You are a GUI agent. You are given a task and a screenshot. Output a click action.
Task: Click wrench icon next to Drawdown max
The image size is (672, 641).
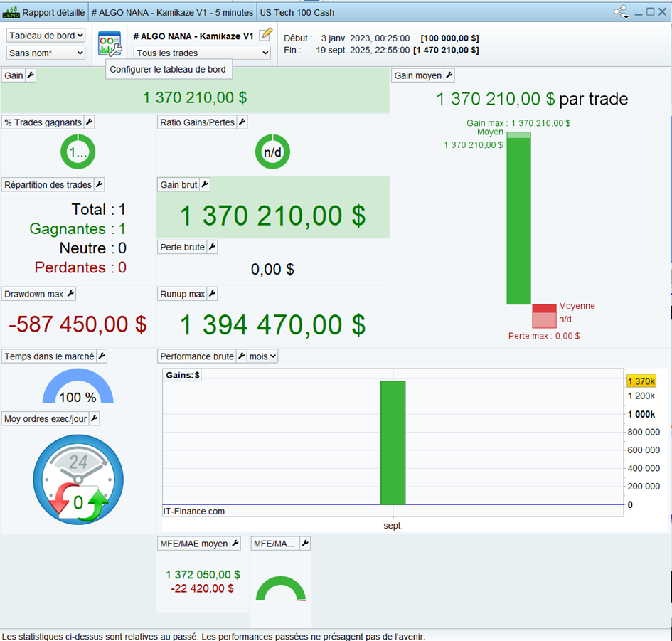(70, 294)
